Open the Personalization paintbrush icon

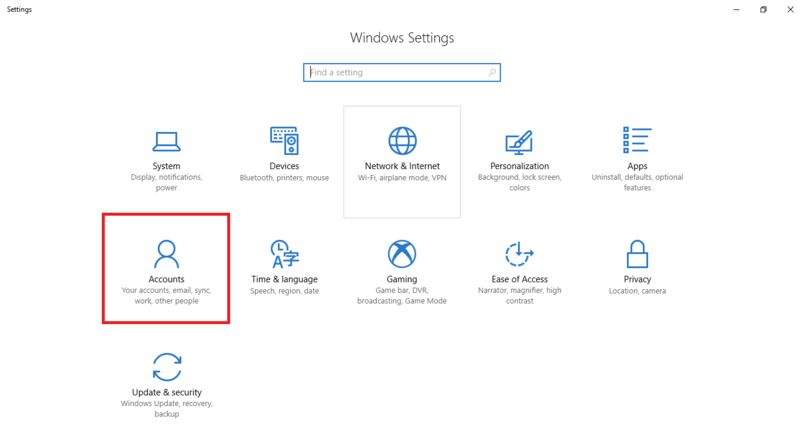[x=519, y=140]
